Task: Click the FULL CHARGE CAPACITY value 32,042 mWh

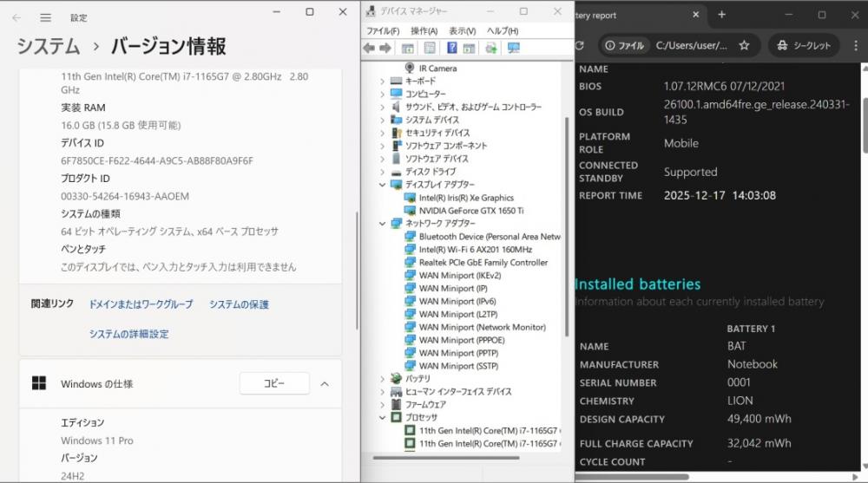Action: point(759,443)
